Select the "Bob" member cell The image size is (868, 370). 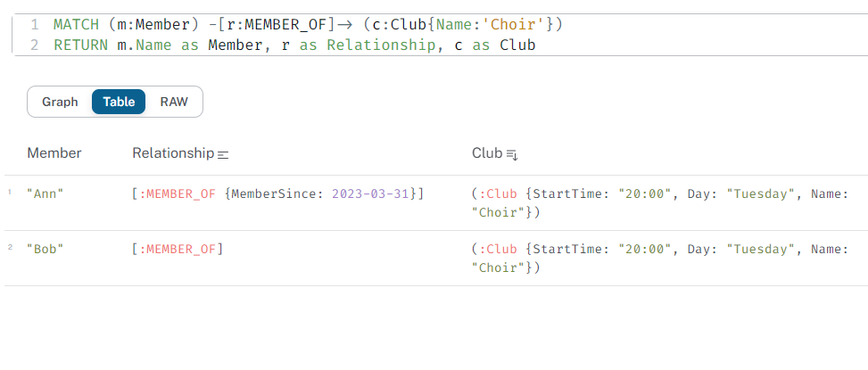[45, 249]
